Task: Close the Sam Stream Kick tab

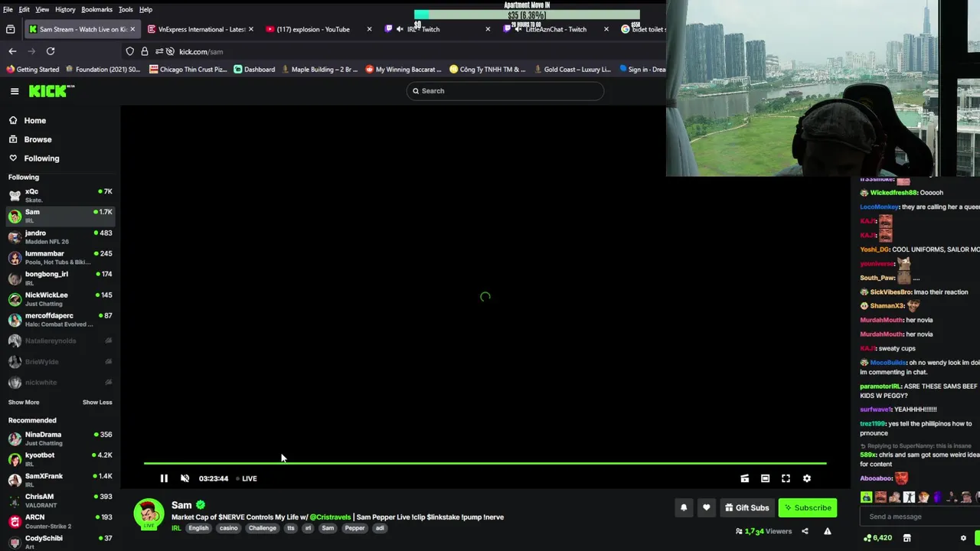Action: 132,29
